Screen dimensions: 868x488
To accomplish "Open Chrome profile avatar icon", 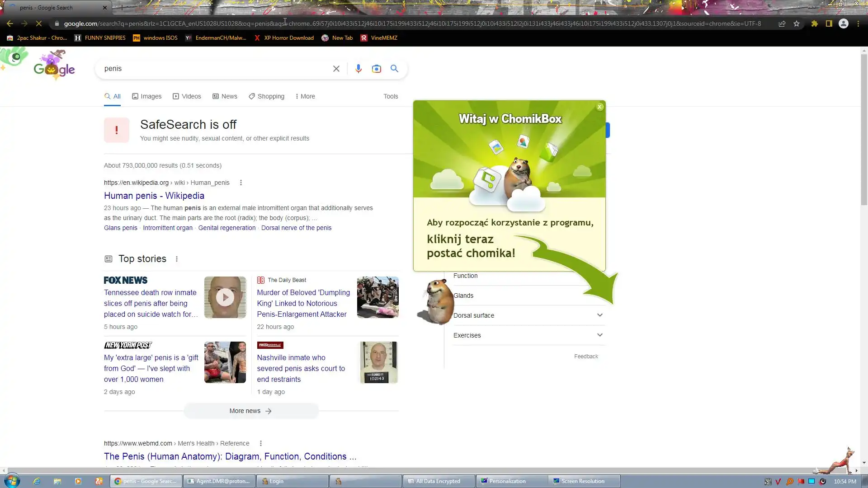I will click(x=844, y=23).
